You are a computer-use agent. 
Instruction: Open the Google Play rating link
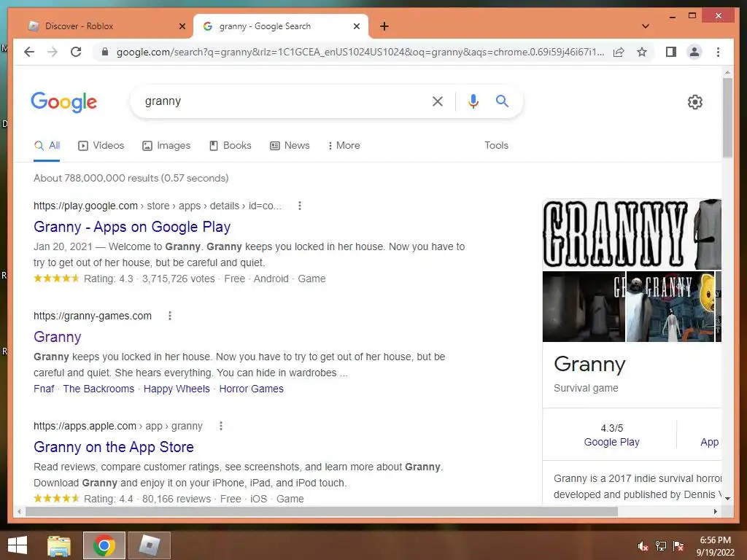[x=612, y=442]
